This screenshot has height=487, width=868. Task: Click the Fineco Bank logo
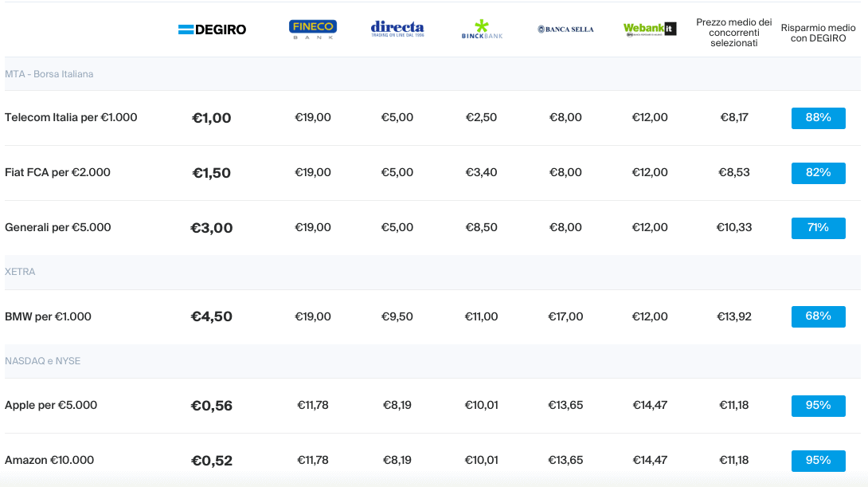coord(313,29)
